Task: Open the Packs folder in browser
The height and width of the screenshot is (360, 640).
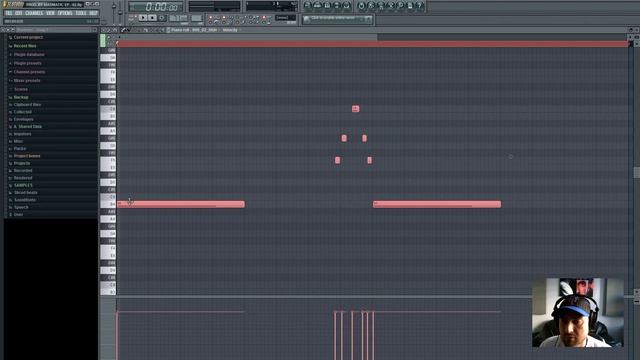Action: [x=20, y=149]
